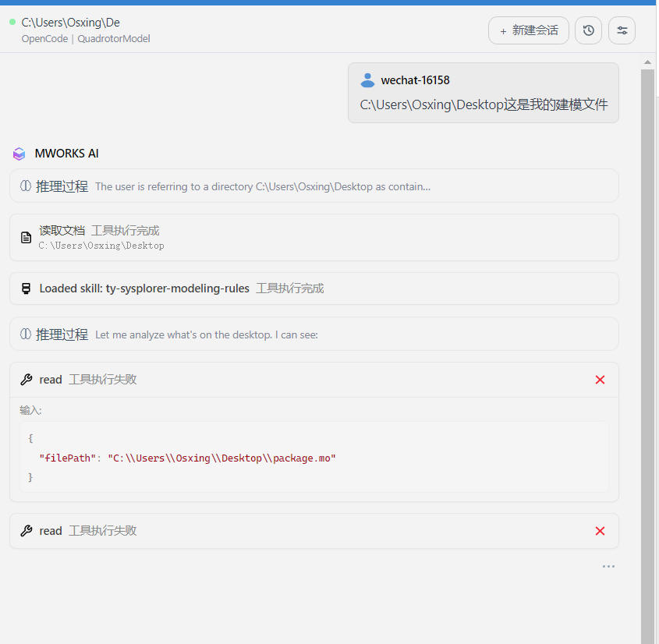Image resolution: width=659 pixels, height=644 pixels.
Task: Click the QuadrotorModel label in header
Action: pos(114,39)
